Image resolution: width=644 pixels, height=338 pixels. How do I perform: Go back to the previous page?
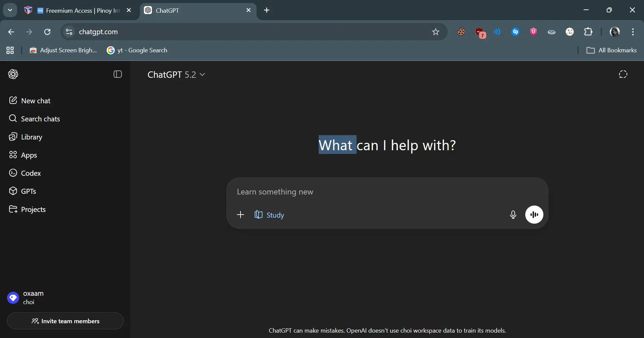(11, 32)
